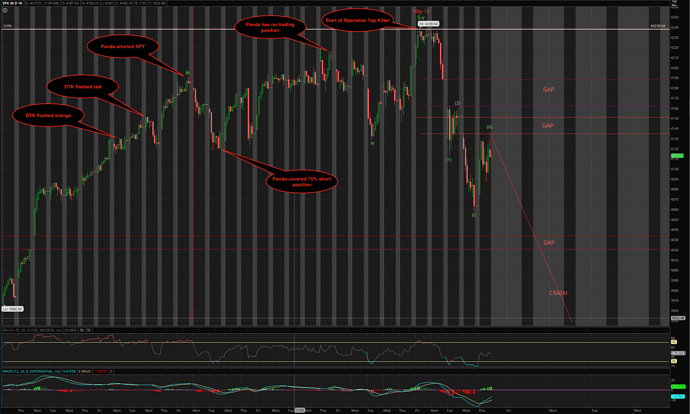Click the 3952.48 tag on price axis
The width and height of the screenshot is (690, 414).
click(x=678, y=318)
